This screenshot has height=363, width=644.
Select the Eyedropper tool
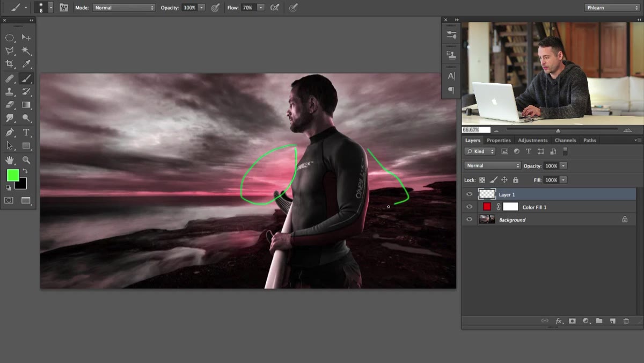coord(26,64)
